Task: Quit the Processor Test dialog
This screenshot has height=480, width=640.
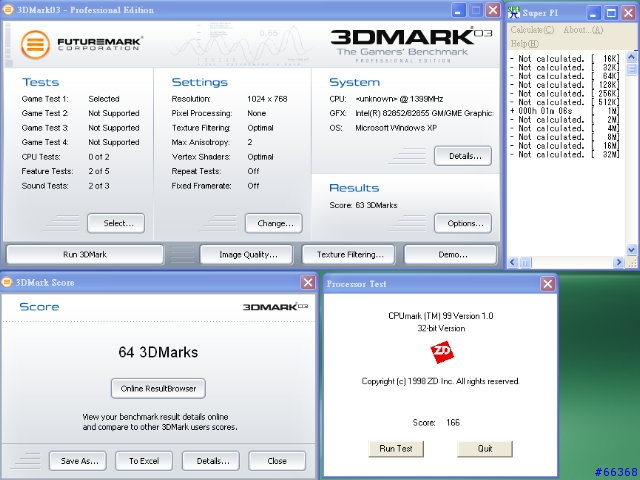Action: pyautogui.click(x=485, y=449)
